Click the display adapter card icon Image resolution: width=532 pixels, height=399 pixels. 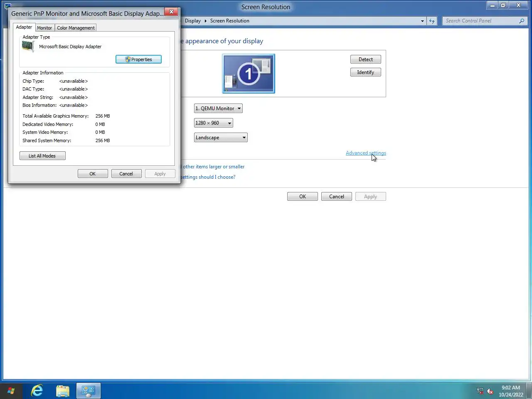coord(28,46)
